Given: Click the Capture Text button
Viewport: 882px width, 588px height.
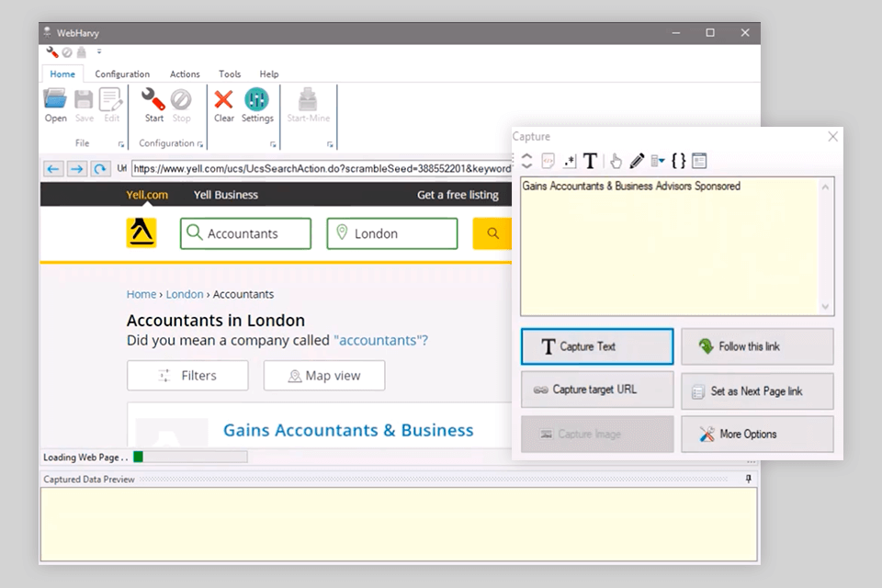Looking at the screenshot, I should [x=597, y=346].
